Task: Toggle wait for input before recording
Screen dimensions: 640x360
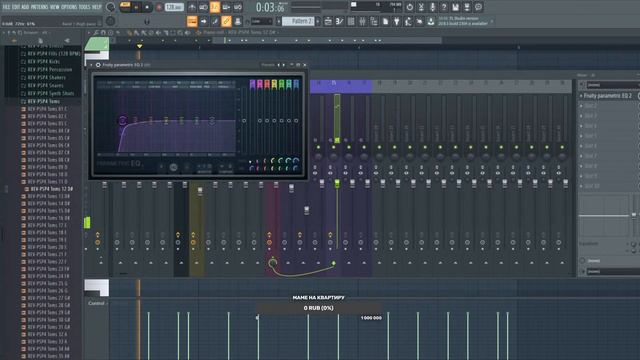Action: click(x=203, y=7)
